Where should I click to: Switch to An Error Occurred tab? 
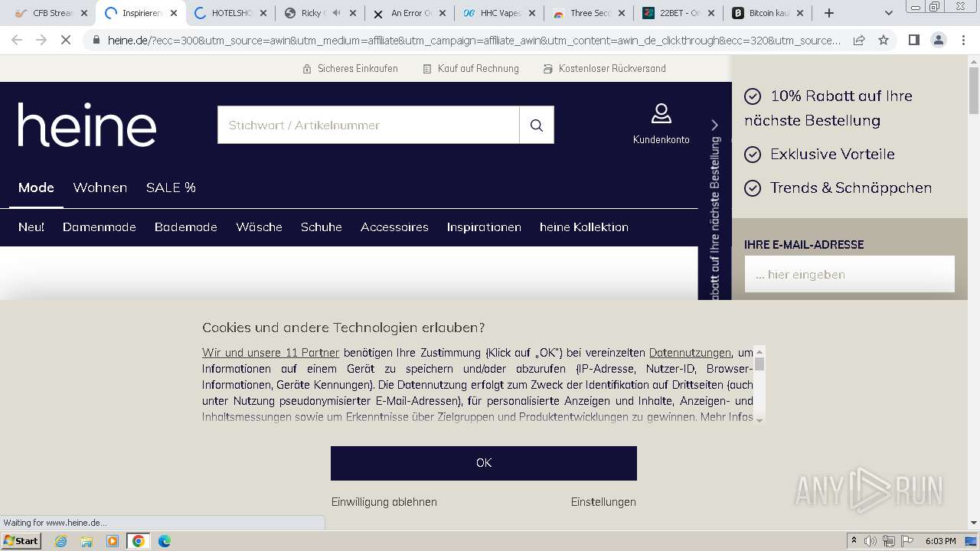(409, 13)
